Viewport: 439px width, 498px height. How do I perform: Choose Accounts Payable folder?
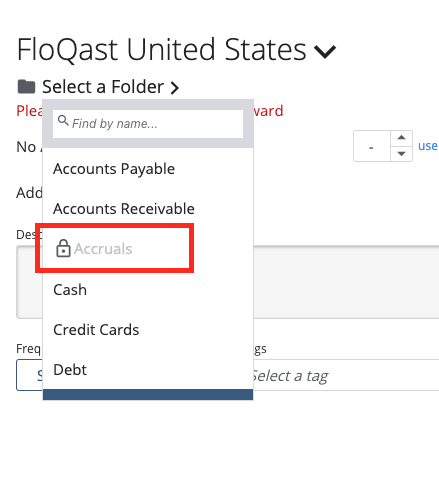click(x=148, y=169)
